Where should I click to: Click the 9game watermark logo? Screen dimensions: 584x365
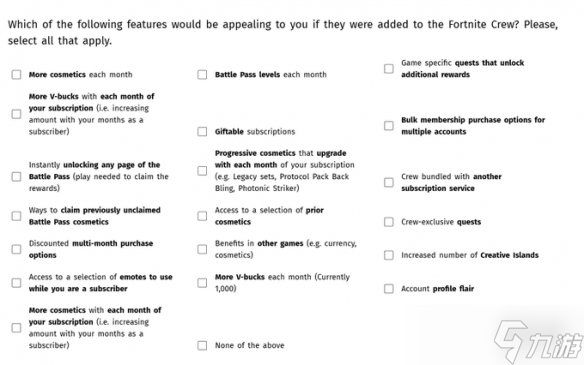539,342
